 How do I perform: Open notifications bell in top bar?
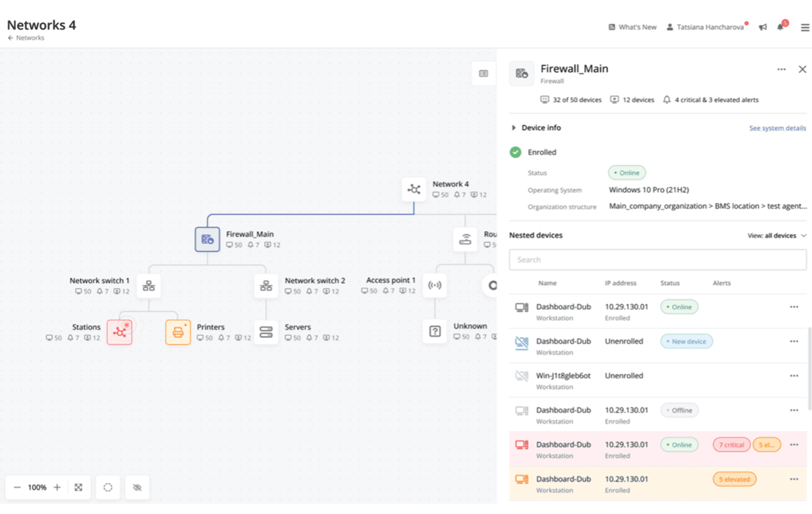[780, 27]
